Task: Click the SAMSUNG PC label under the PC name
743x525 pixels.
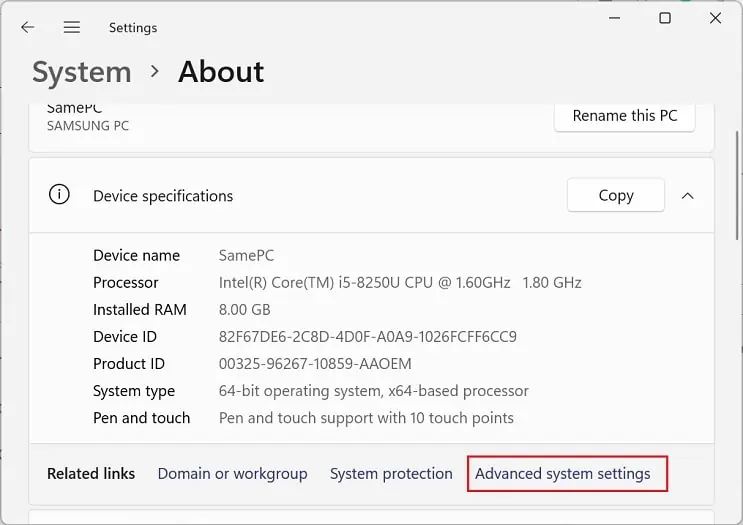Action: coord(88,126)
